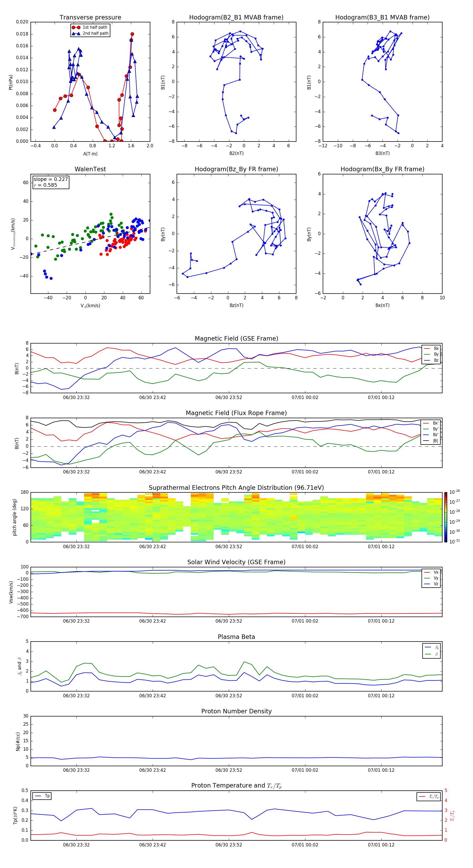Click the Vz entry in velocity legend
The height and width of the screenshot is (868, 473).
(431, 584)
